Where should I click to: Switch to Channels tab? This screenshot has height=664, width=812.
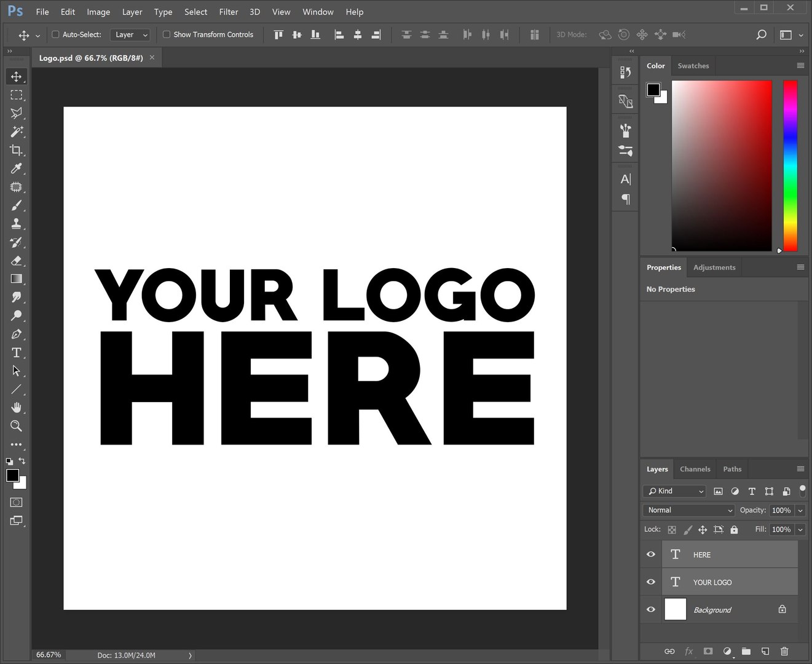tap(695, 469)
